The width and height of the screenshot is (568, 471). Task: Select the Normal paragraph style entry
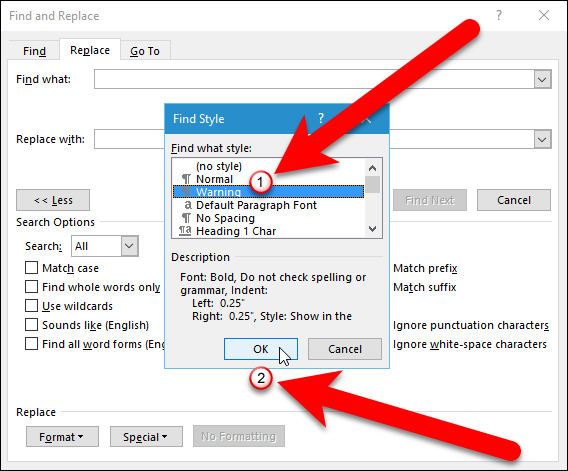point(268,179)
